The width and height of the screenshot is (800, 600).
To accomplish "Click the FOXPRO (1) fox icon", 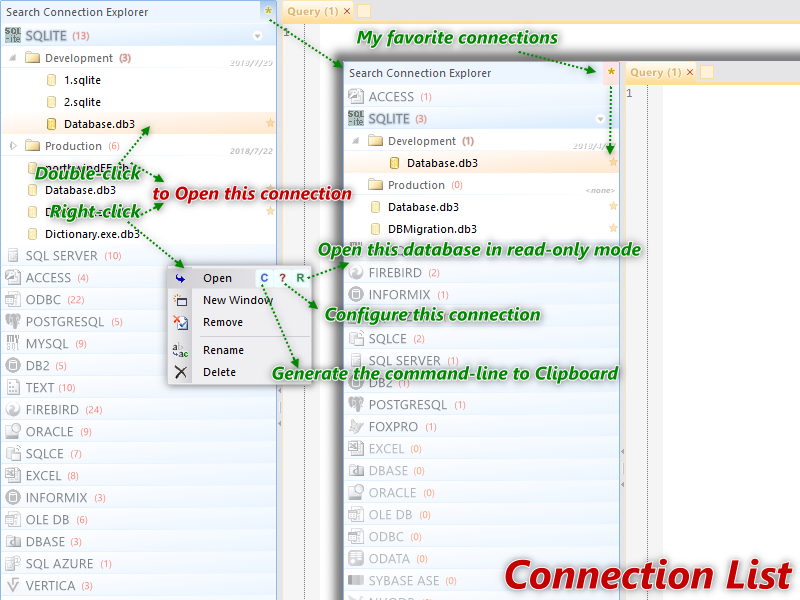I will point(356,426).
